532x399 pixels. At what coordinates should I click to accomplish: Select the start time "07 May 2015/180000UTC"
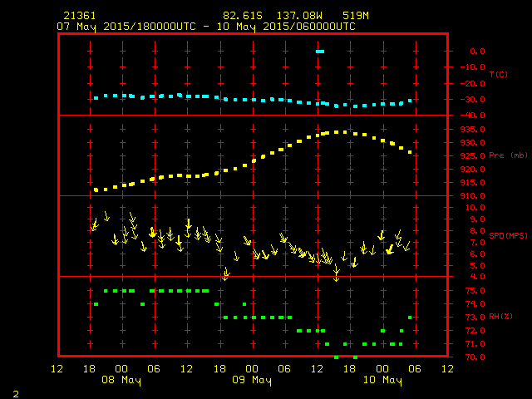126,27
